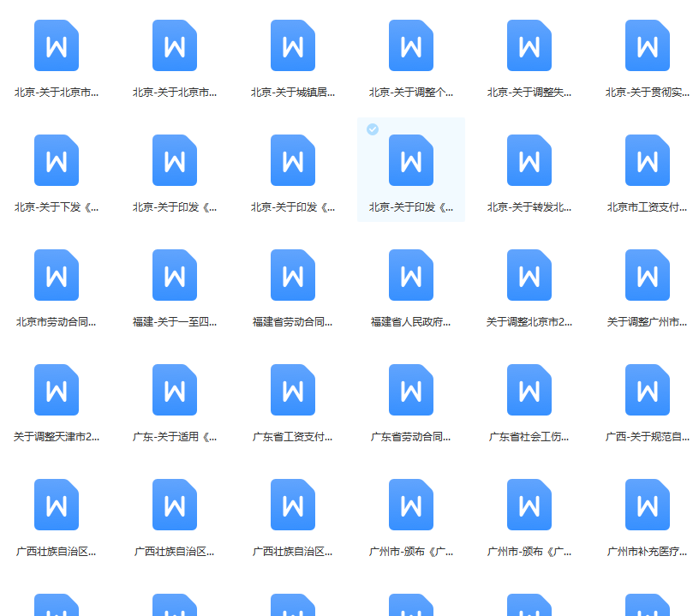Click the file name 广西-关于规范自...
This screenshot has height=616, width=693.
tap(647, 437)
